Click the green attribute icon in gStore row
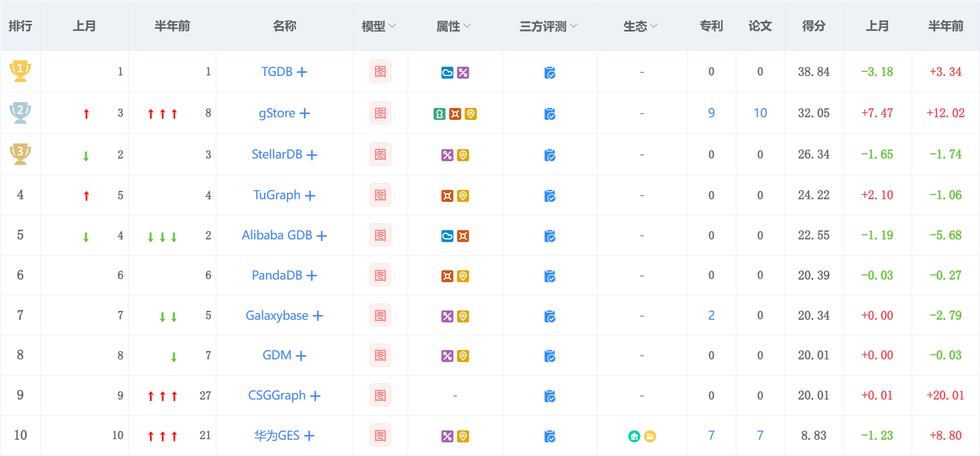This screenshot has height=456, width=980. 440,114
